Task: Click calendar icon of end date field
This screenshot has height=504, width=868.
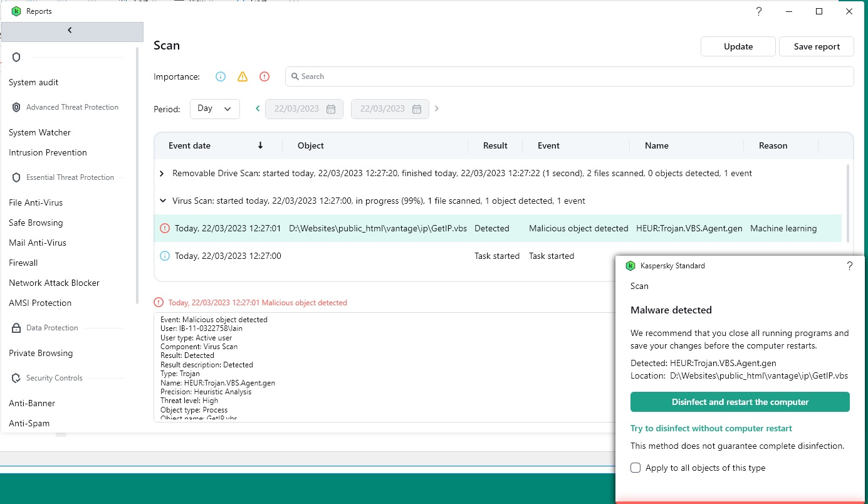Action: click(x=417, y=109)
